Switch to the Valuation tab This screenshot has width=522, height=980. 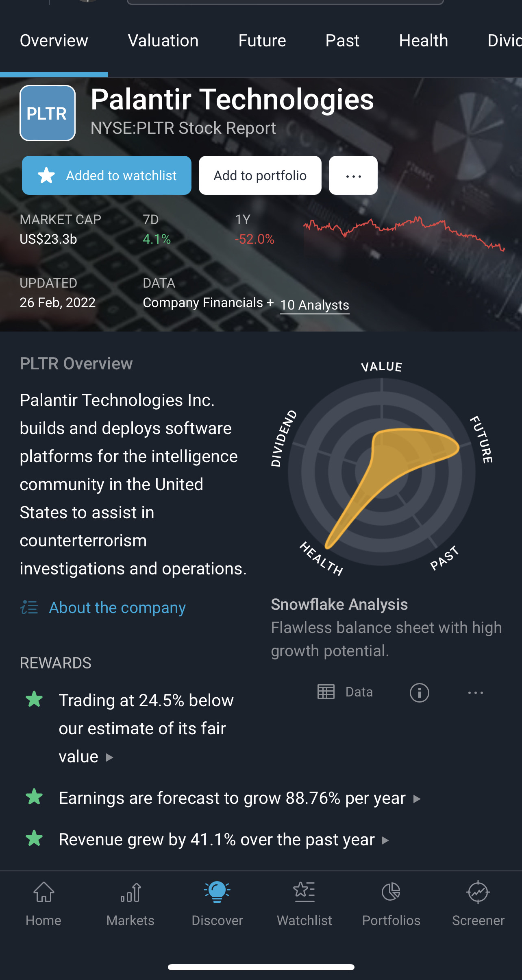163,41
